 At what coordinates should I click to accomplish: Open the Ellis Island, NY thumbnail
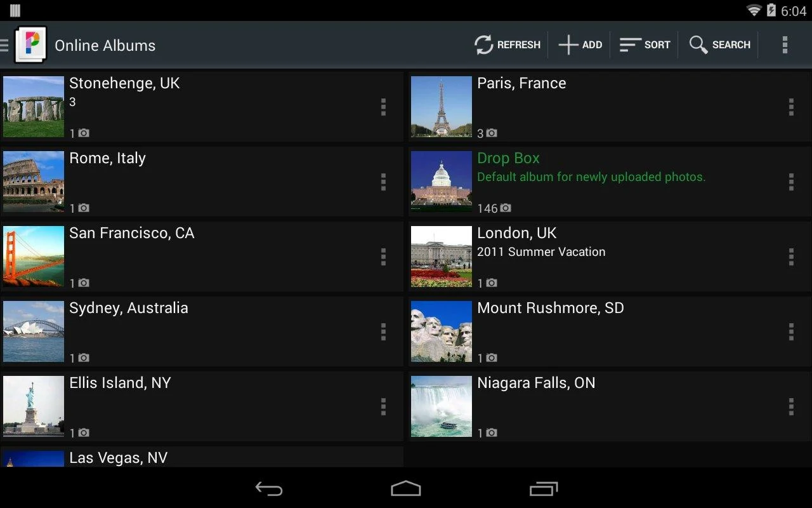33,406
